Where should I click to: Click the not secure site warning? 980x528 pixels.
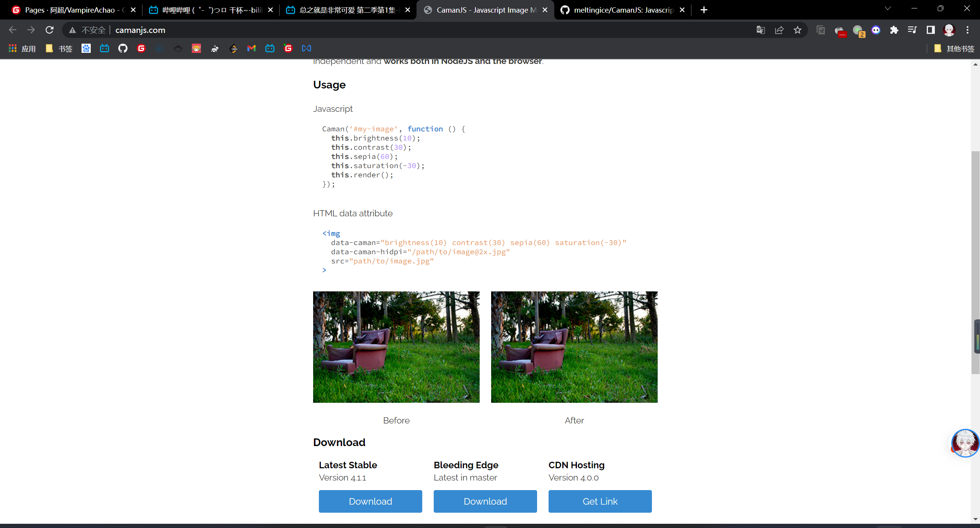coord(87,30)
